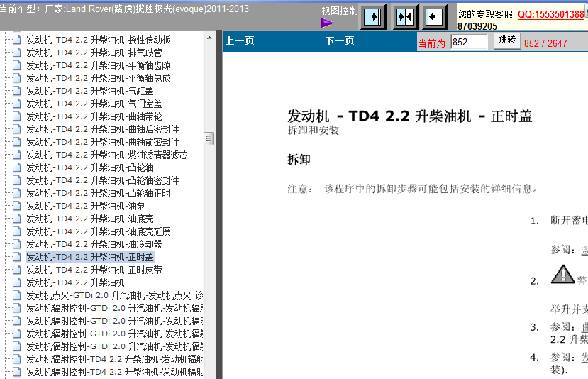This screenshot has height=379, width=588.
Task: Select highlighted 发动机-TD4 2.2 升柴油机-正时盖 entry
Action: (90, 257)
